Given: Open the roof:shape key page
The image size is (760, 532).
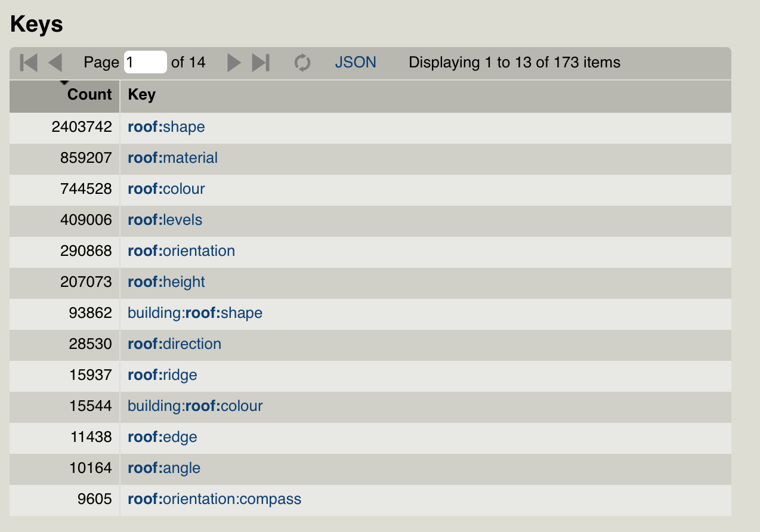Looking at the screenshot, I should coord(166,126).
